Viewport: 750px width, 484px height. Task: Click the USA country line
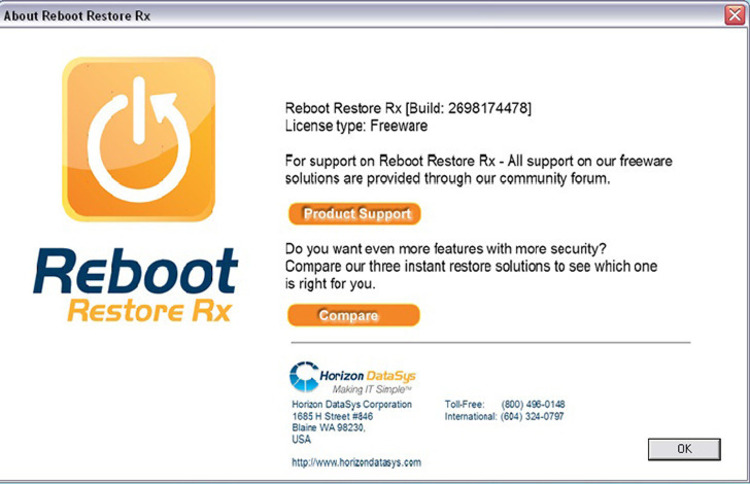[301, 439]
